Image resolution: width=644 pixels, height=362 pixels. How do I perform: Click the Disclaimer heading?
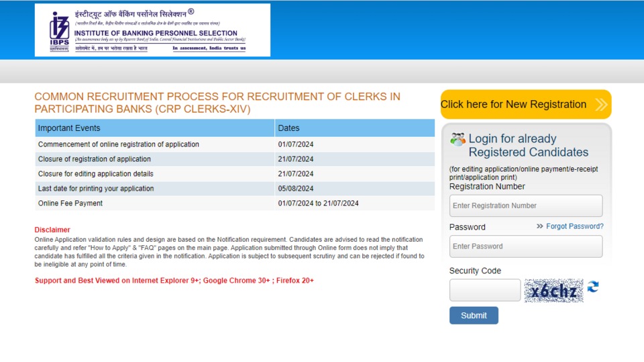52,230
